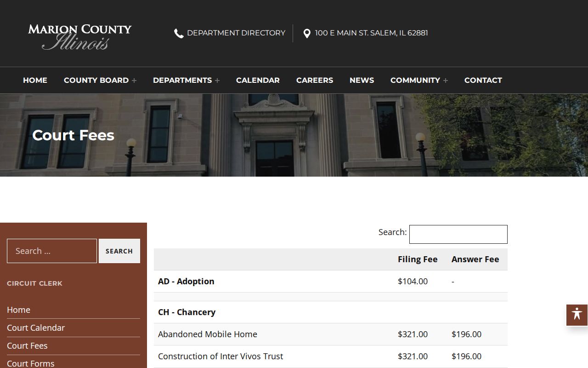Open the Contact page

coord(483,80)
